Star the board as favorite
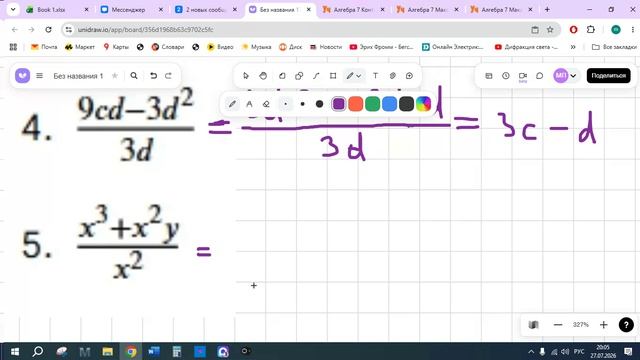The width and height of the screenshot is (640, 360). point(115,76)
